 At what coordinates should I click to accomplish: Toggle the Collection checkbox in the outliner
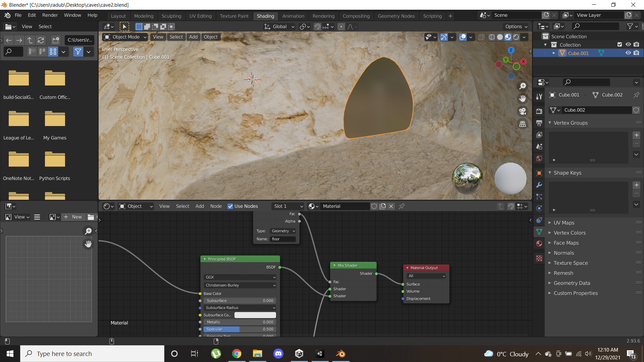pos(619,44)
